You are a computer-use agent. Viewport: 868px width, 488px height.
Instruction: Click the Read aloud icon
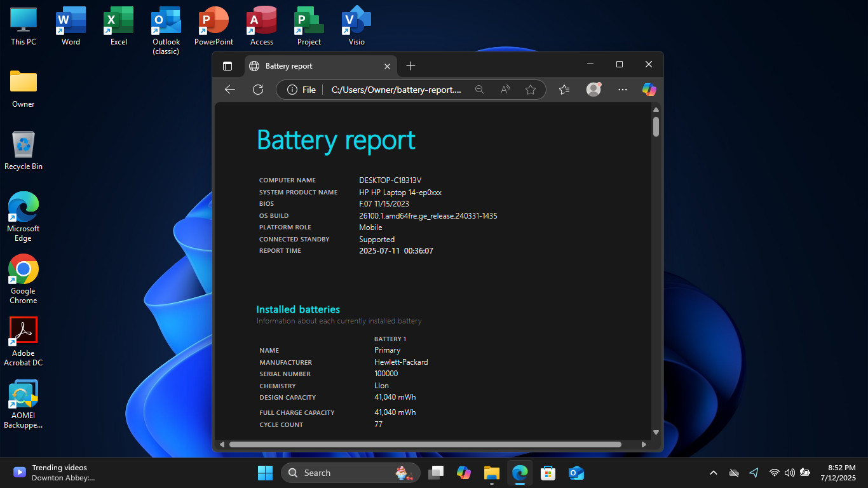(x=505, y=90)
